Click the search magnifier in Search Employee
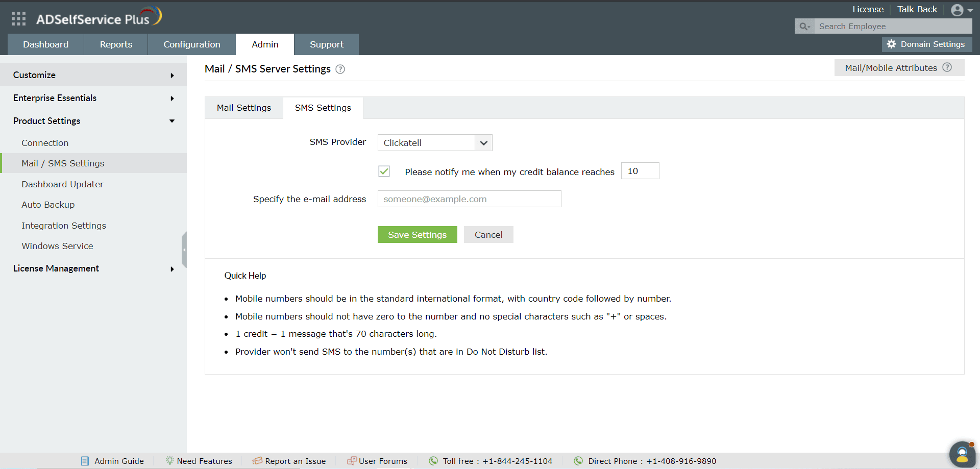Screen dimensions: 980x469 804,26
